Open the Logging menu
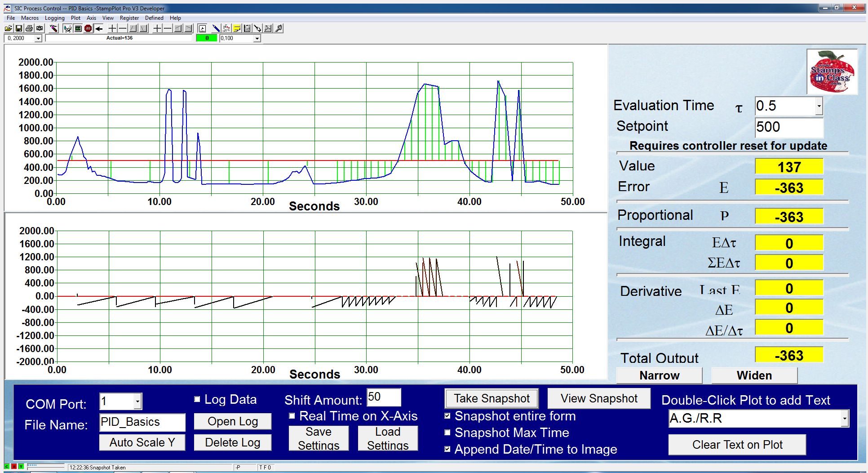 point(54,18)
